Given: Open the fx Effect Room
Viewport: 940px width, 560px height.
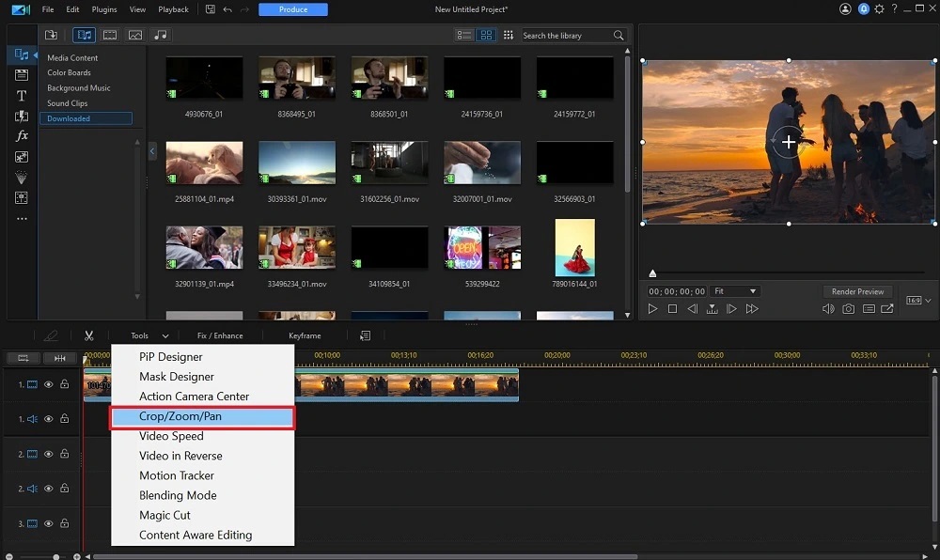Looking at the screenshot, I should [x=22, y=136].
